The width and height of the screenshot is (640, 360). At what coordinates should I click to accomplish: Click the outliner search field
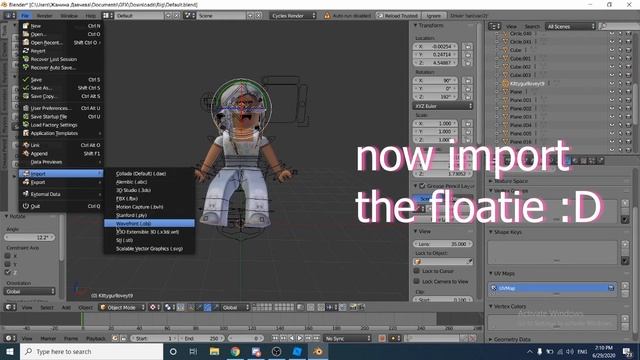pos(620,27)
